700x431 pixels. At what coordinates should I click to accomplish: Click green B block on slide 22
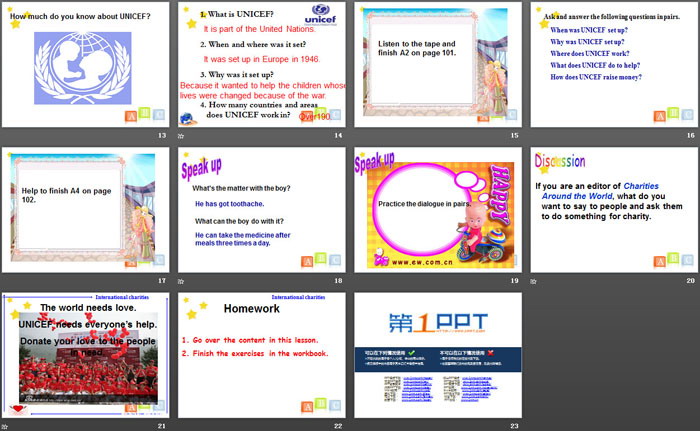click(x=321, y=403)
